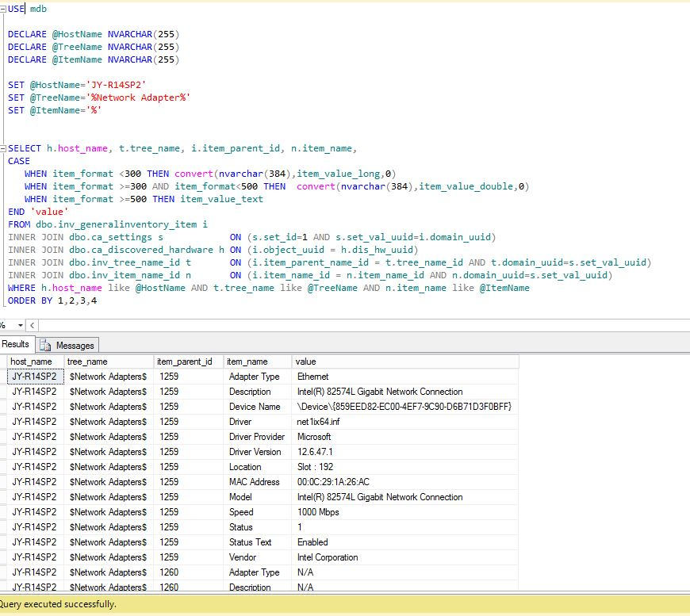Select the Intel Corporation vendor cell

coord(328,557)
